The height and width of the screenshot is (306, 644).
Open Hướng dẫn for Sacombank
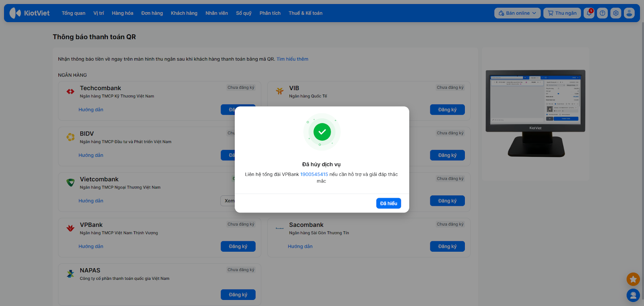click(300, 246)
